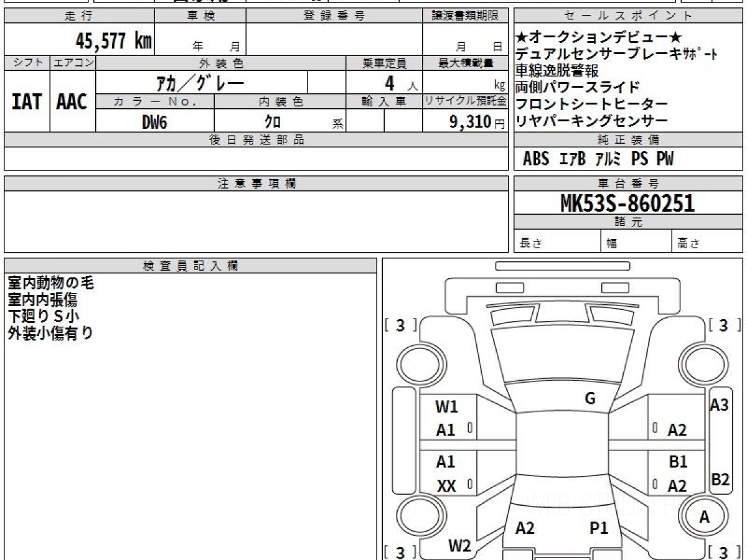
Task: Click the 後日発送部品 header
Action: click(256, 140)
